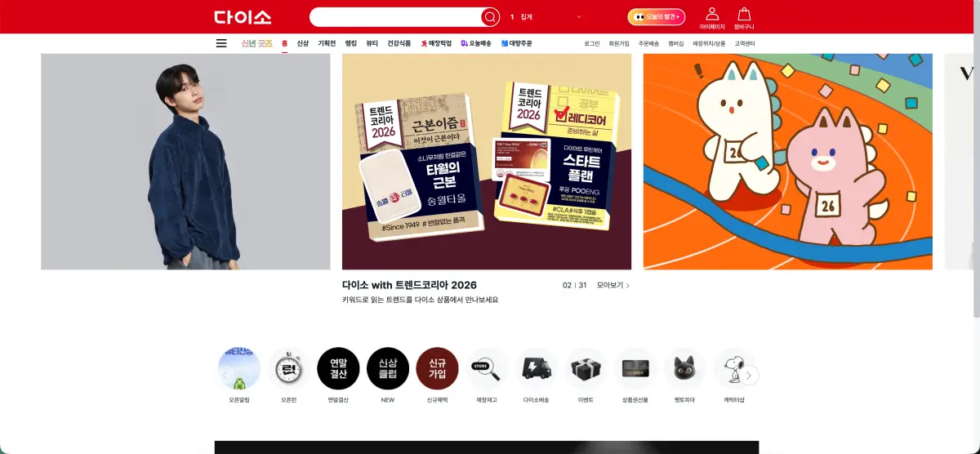980x454 pixels.
Task: Open the 상품권선물 gift card icon
Action: tap(635, 369)
